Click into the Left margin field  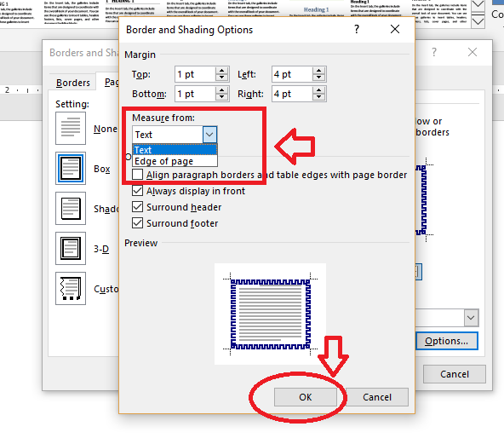pyautogui.click(x=293, y=74)
